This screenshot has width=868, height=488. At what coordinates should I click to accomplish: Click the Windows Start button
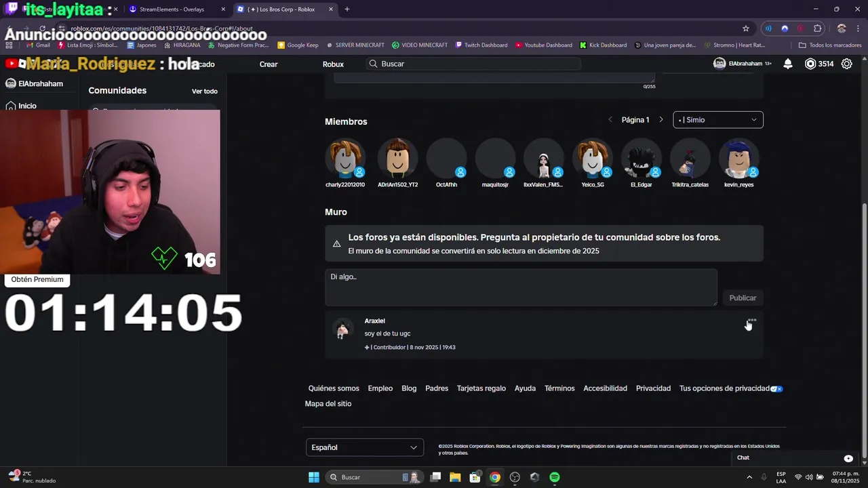(x=314, y=477)
